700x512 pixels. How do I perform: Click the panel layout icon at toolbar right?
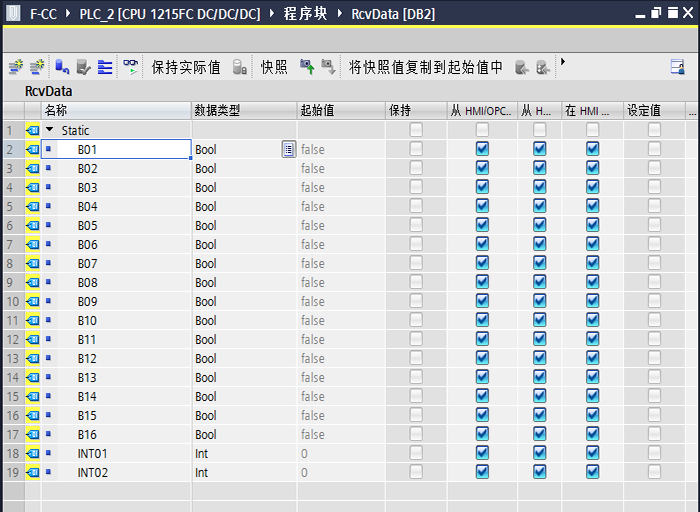[x=678, y=67]
